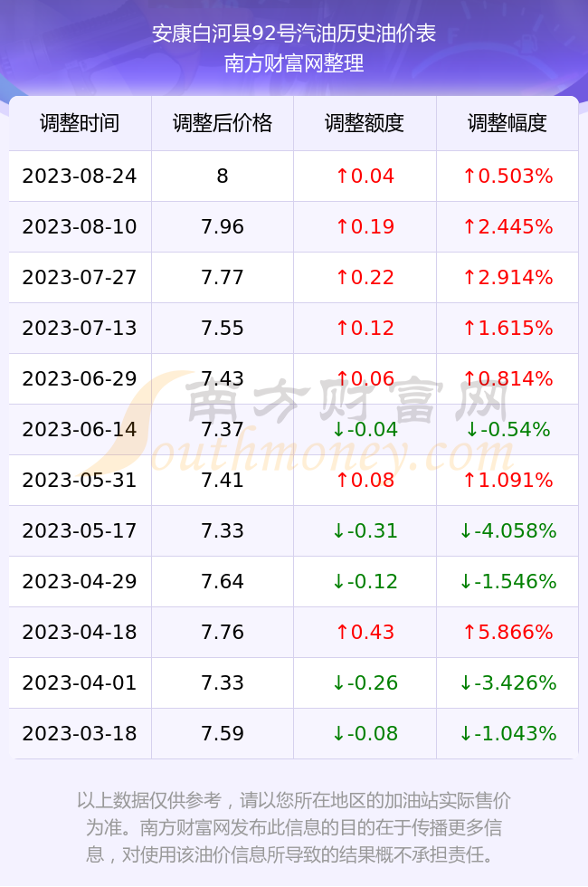Click the price 7.96 cell
Screen dimensions: 588x887
click(223, 227)
